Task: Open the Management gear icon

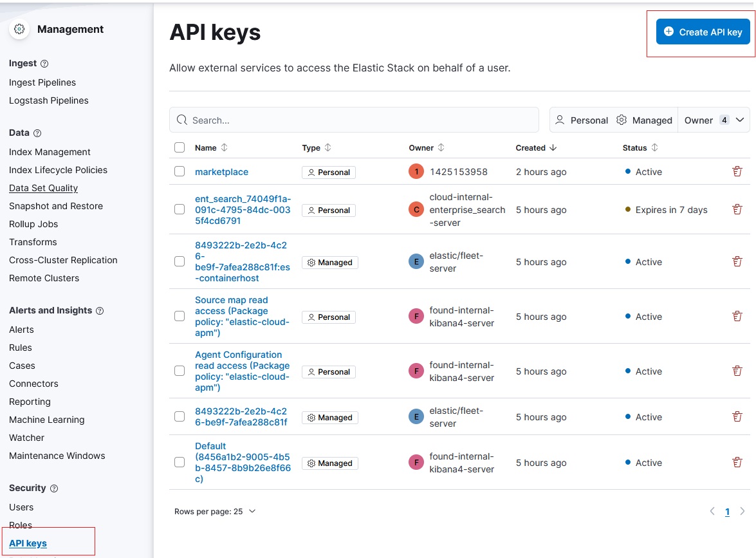Action: tap(19, 29)
